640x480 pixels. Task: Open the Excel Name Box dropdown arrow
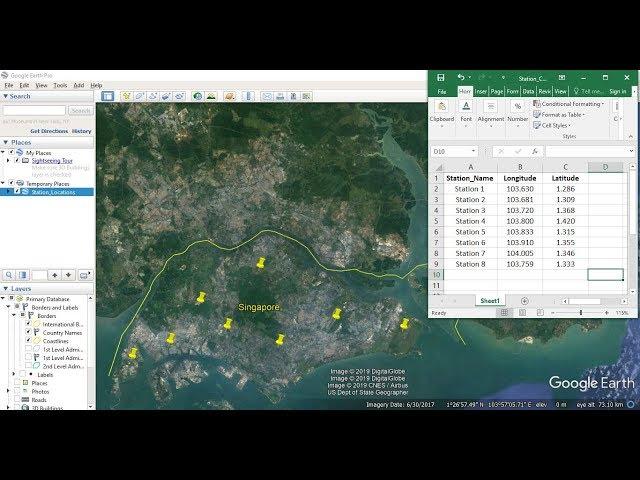click(x=473, y=151)
